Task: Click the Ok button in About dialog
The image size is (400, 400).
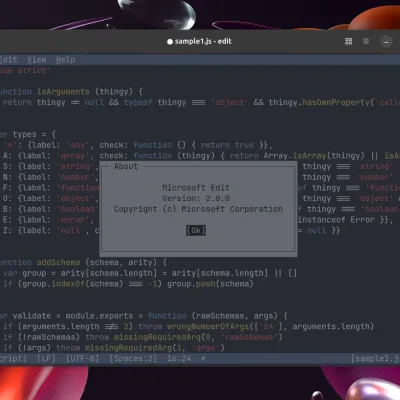Action: (196, 230)
